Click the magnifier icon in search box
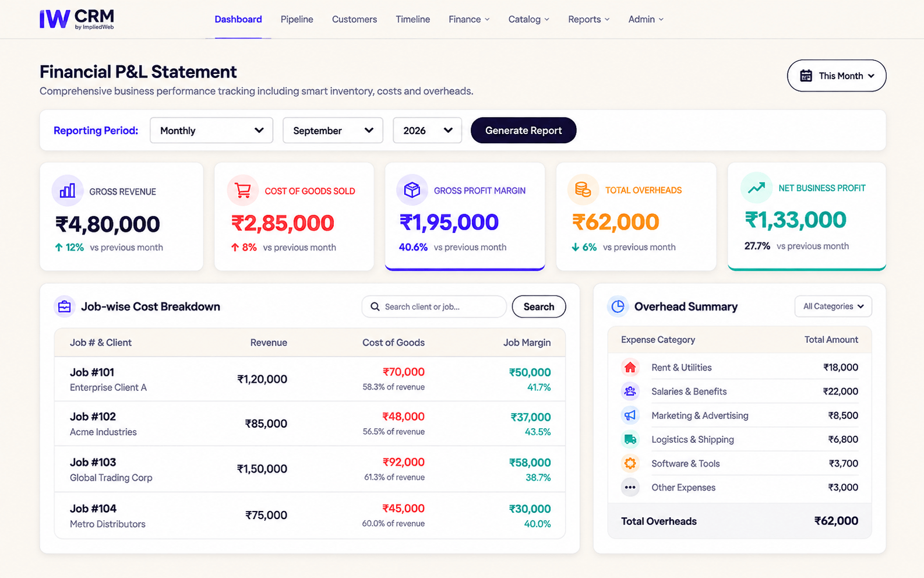This screenshot has height=578, width=924. (x=375, y=306)
